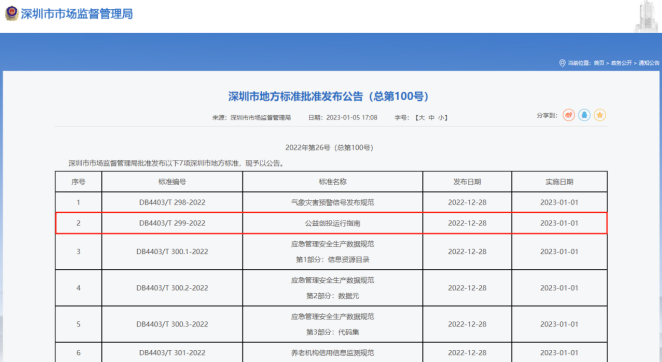This screenshot has height=362, width=662.
Task: Set the font size to 中
Action: [431, 118]
